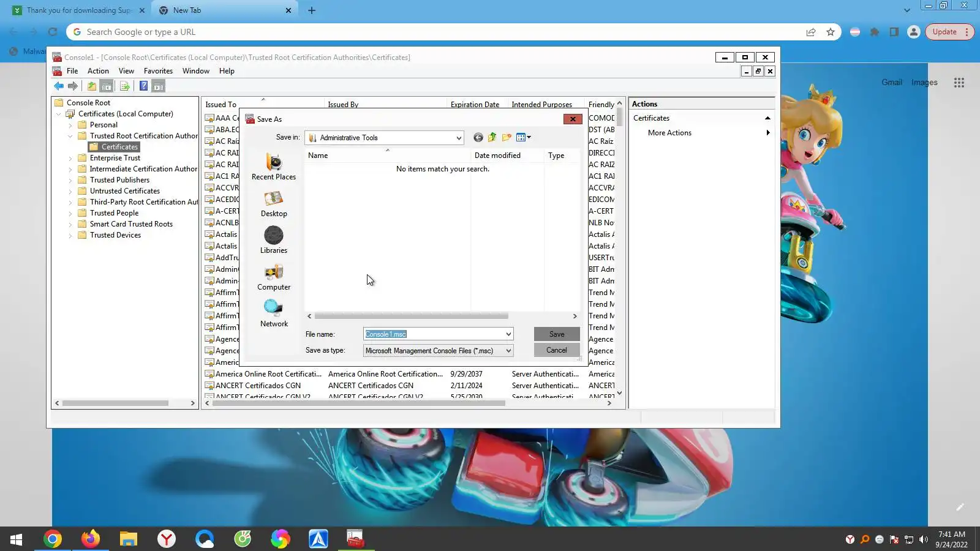The width and height of the screenshot is (980, 551).
Task: Open the Help menu
Action: tap(227, 71)
